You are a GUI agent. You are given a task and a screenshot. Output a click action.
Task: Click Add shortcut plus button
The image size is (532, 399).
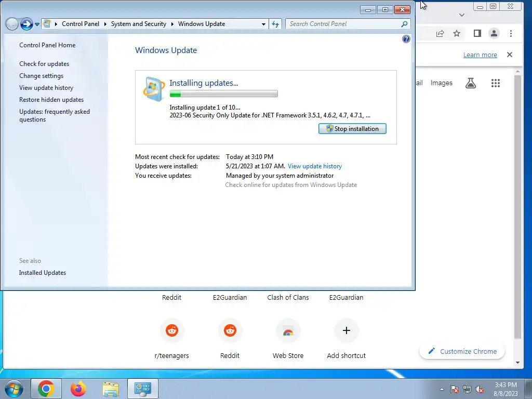coord(347,330)
